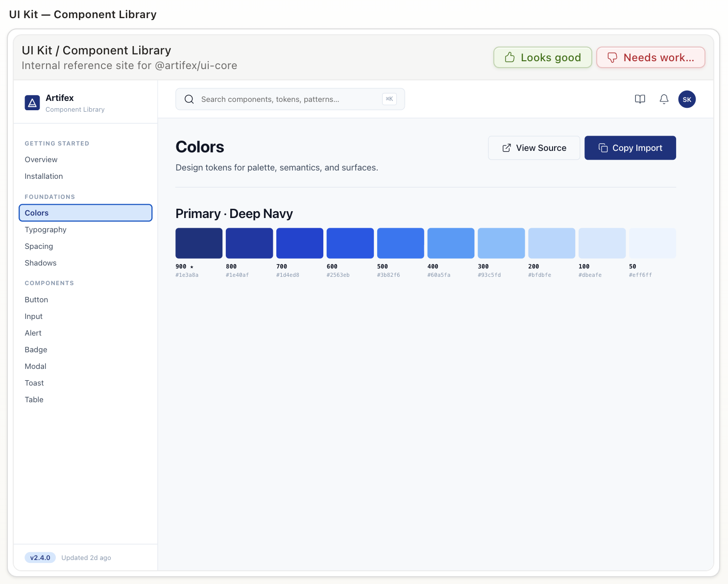
Task: Open the Badge component page
Action: pyautogui.click(x=85, y=350)
